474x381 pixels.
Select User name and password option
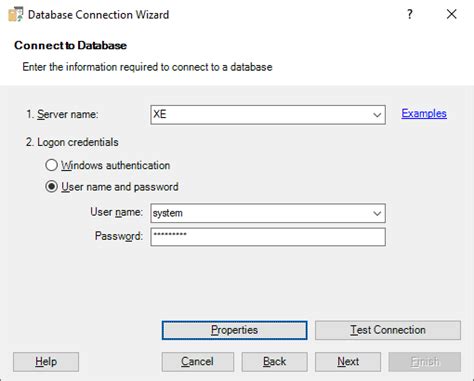pos(51,186)
